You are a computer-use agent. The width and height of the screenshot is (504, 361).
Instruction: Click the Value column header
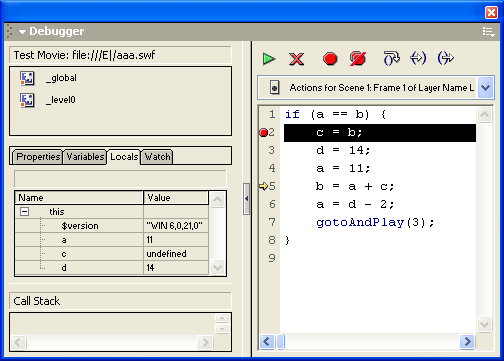click(x=176, y=198)
